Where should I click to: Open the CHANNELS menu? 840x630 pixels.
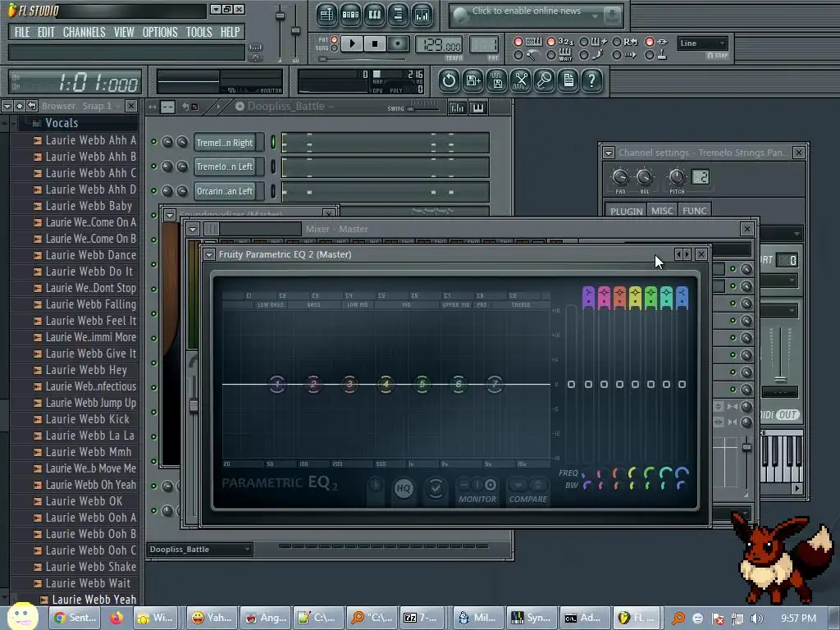click(x=84, y=32)
